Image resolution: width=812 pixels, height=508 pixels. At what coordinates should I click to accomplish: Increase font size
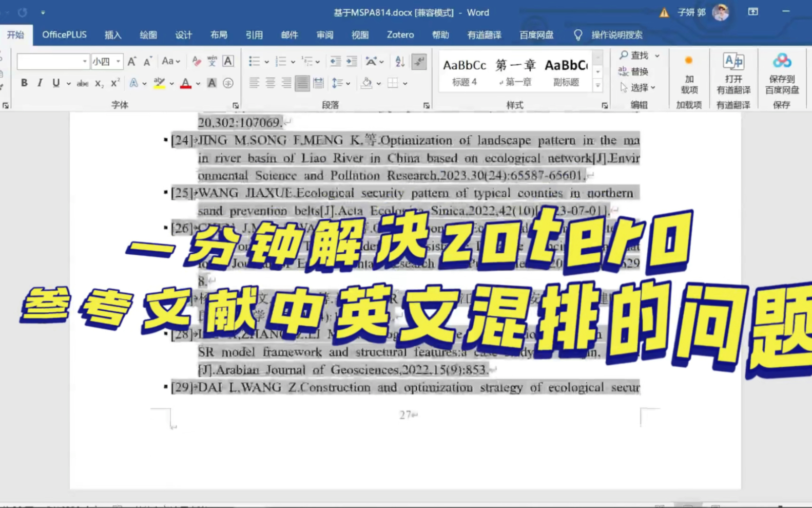coord(132,62)
